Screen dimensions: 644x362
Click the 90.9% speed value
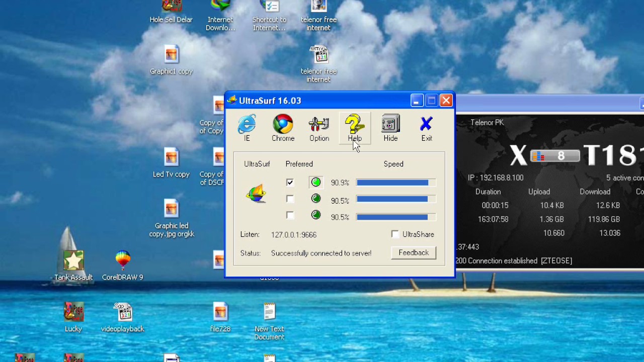340,183
